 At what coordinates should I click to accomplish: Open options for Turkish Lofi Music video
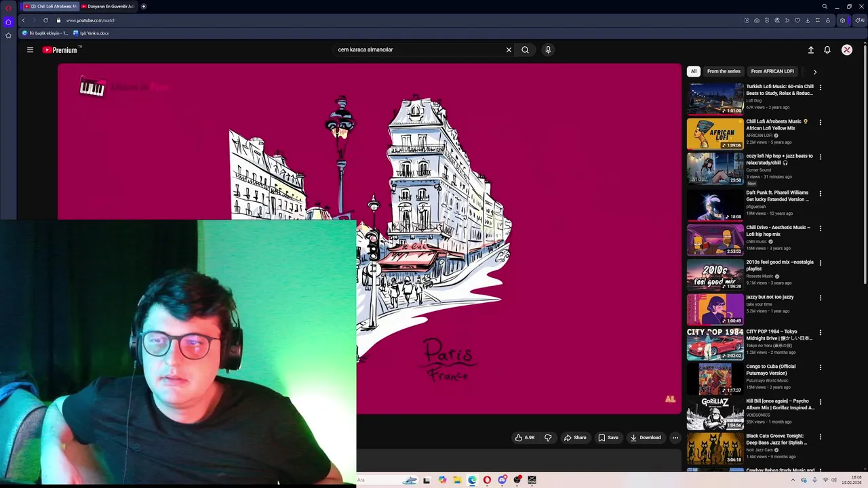820,87
